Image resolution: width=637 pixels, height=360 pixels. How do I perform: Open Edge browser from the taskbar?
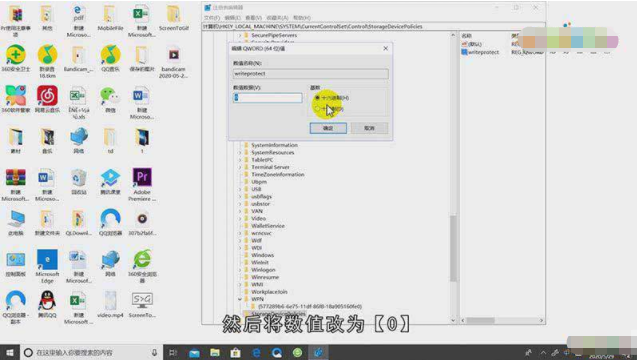pyautogui.click(x=256, y=352)
